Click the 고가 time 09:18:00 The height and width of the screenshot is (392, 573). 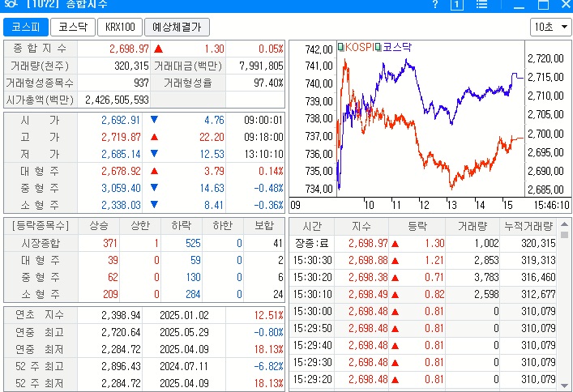click(263, 138)
